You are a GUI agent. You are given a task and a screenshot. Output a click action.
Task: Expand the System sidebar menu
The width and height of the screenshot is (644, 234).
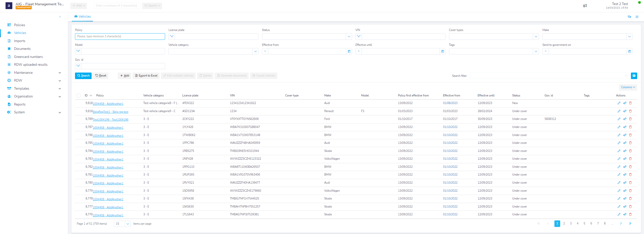coord(60,113)
